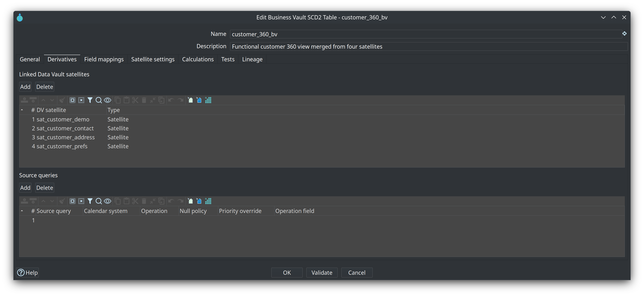Undo arrow in Linked satellites toolbar
The height and width of the screenshot is (296, 644).
pyautogui.click(x=171, y=100)
